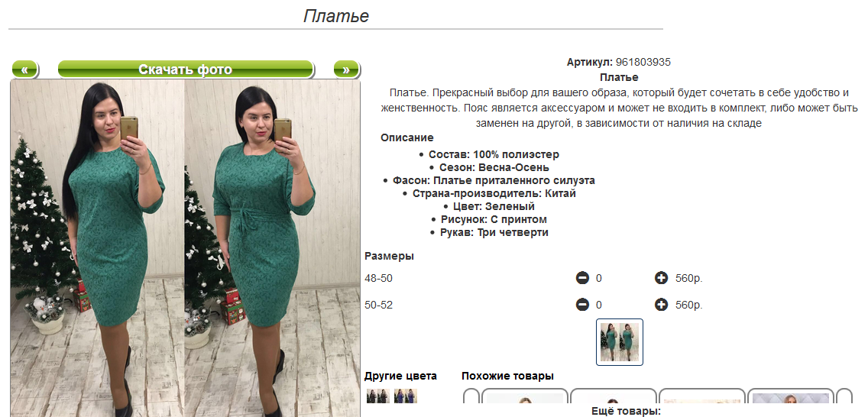Open the second similar product card
The height and width of the screenshot is (417, 868).
point(614,402)
